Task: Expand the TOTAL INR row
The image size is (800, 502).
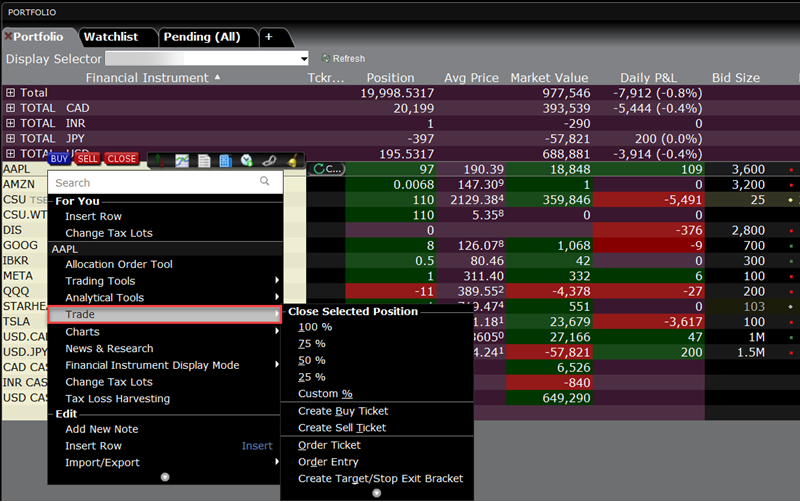Action: 10,123
